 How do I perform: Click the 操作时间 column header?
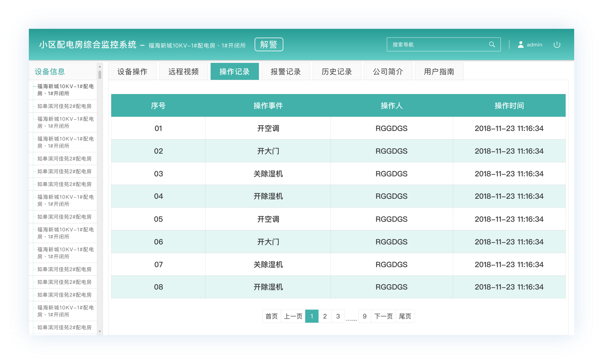509,106
